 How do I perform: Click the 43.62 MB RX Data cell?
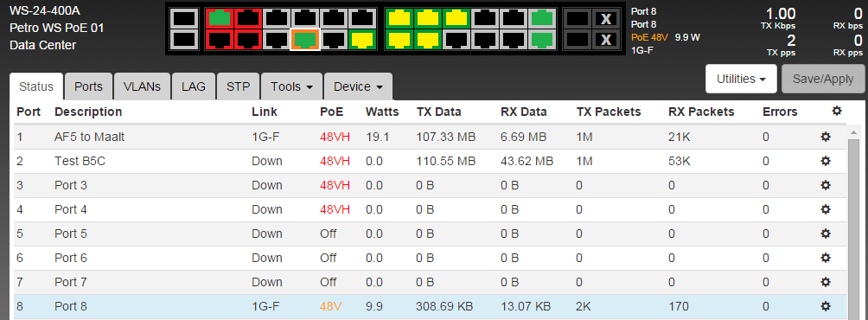click(x=527, y=161)
